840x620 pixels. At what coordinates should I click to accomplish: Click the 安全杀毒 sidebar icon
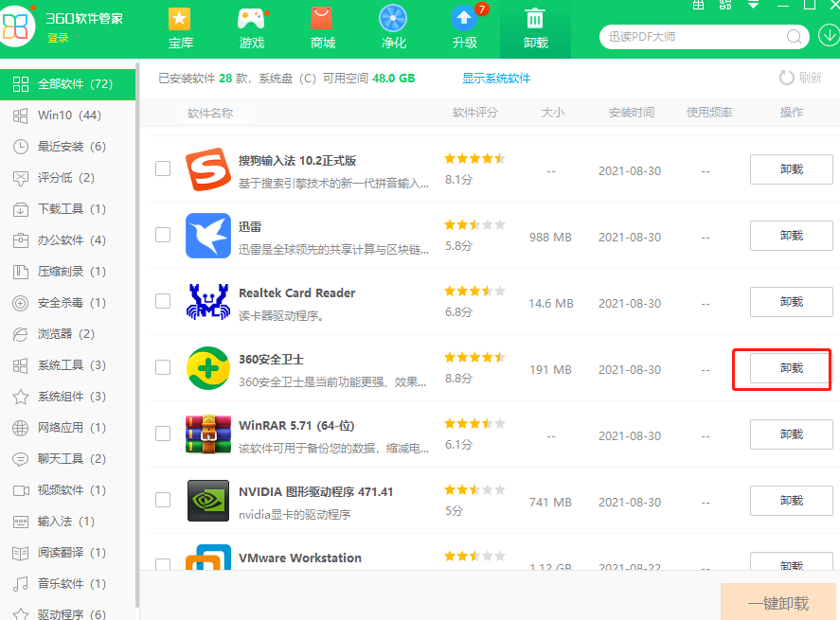[20, 303]
